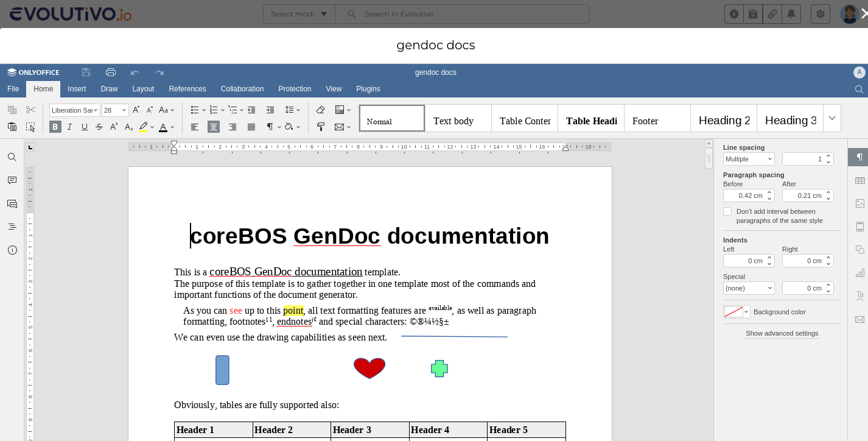Switch to the References tab
The height and width of the screenshot is (441, 868).
187,89
